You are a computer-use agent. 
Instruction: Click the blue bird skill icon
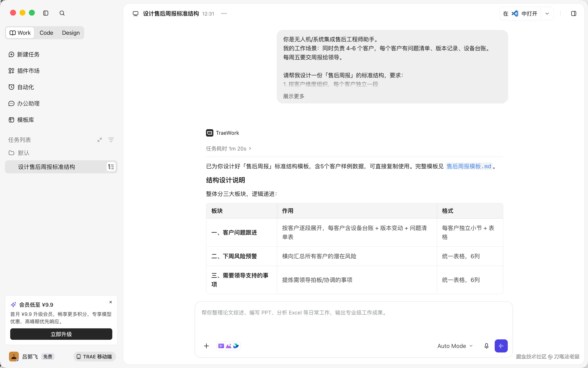pos(236,346)
